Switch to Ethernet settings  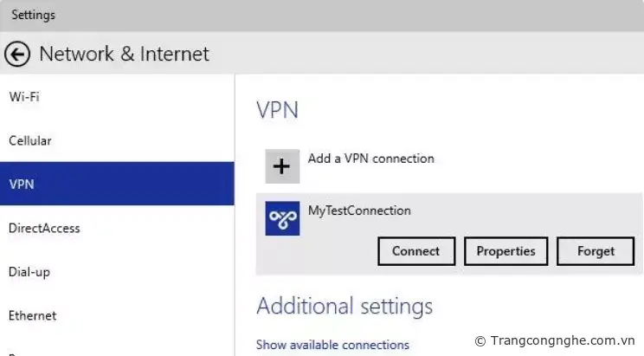pyautogui.click(x=33, y=315)
